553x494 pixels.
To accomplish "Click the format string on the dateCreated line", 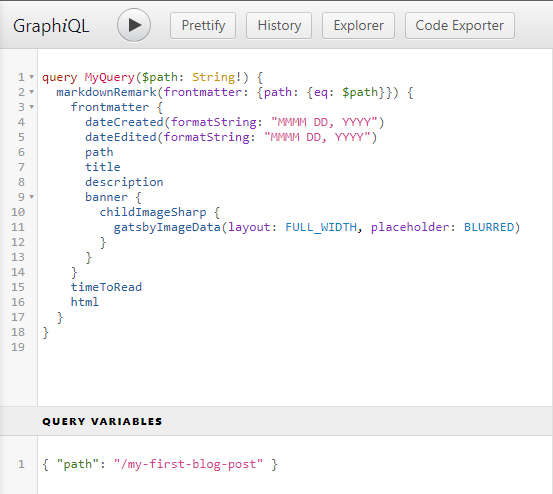I will (x=324, y=122).
